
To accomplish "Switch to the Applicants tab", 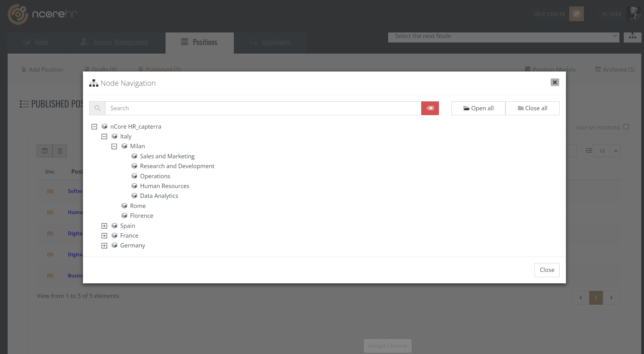I will click(x=276, y=42).
